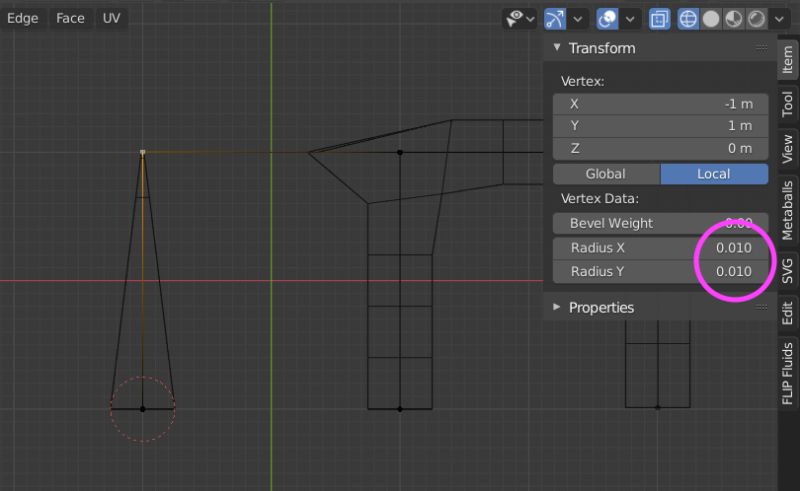The width and height of the screenshot is (800, 491).
Task: Toggle the Show Gizmo button
Action: (555, 19)
